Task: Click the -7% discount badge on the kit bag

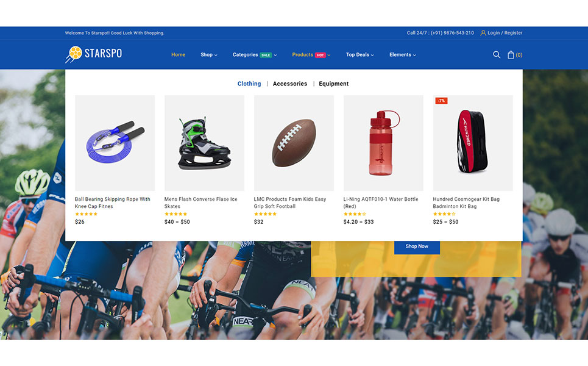Action: (441, 101)
